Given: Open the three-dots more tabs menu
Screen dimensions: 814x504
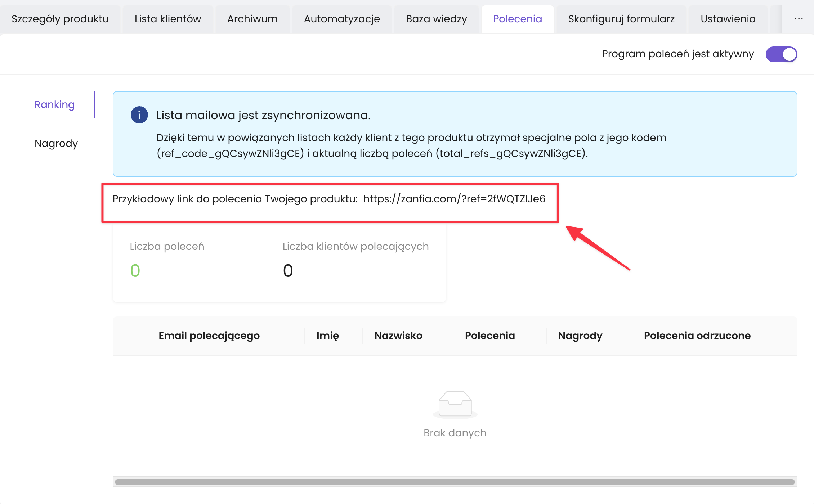Looking at the screenshot, I should click(x=799, y=19).
